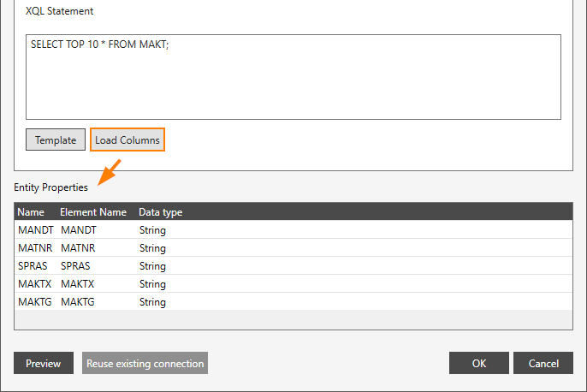
Task: Select the MANDT row name cell
Action: click(36, 229)
